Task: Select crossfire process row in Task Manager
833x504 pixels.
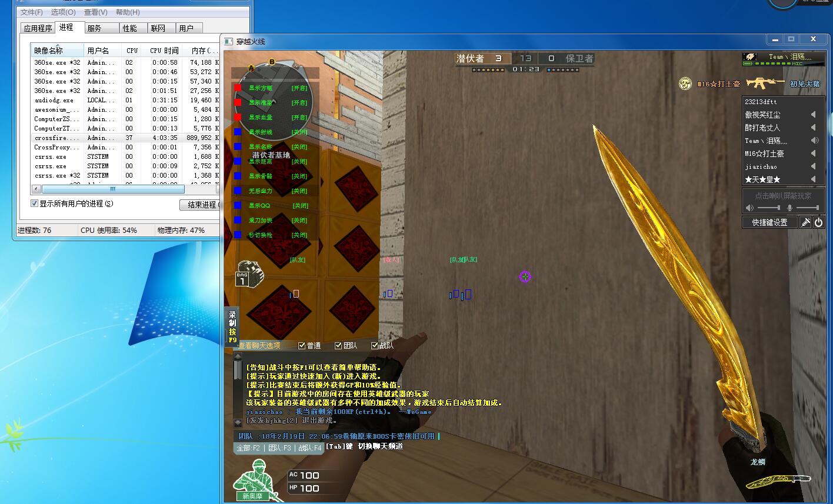Action: click(x=125, y=138)
